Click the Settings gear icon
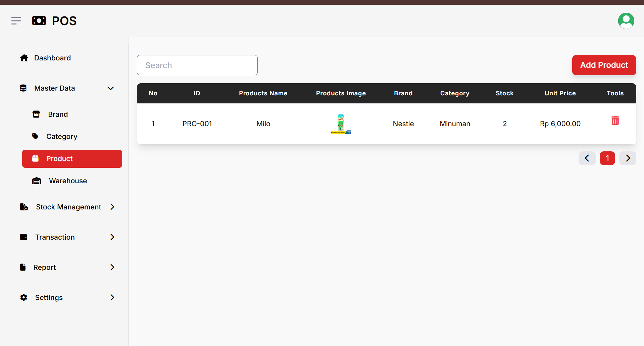The height and width of the screenshot is (346, 644). tap(23, 297)
